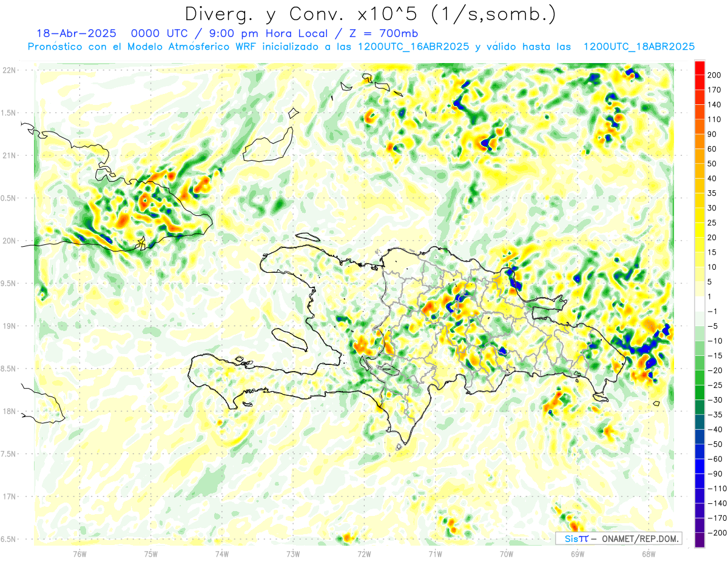728x562 pixels.
Task: Click the positive '200' color scale value
Action: coord(715,75)
